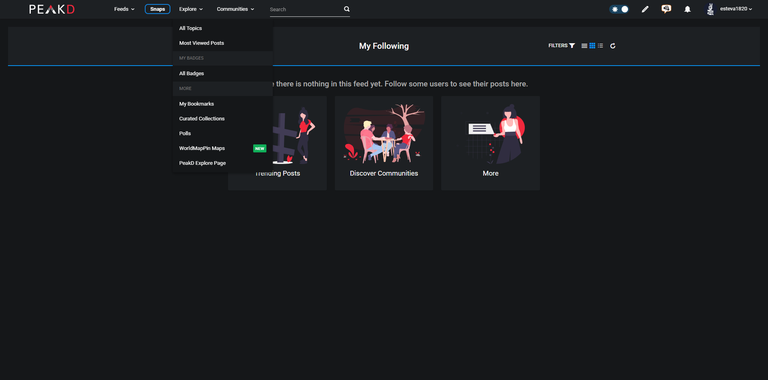Click the pencil icon to write a post
The image size is (768, 380).
pos(645,9)
